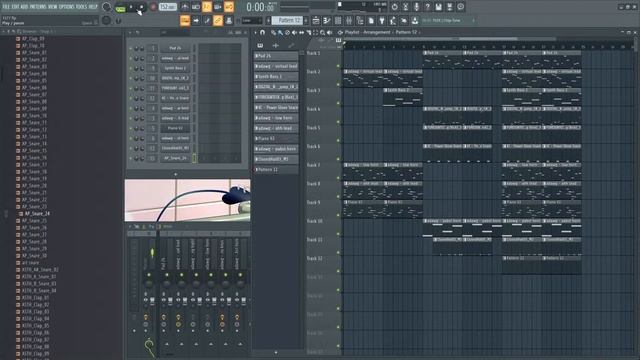640x360 pixels.
Task: Open the mixer faders icon in toolbar
Action: pos(349,20)
